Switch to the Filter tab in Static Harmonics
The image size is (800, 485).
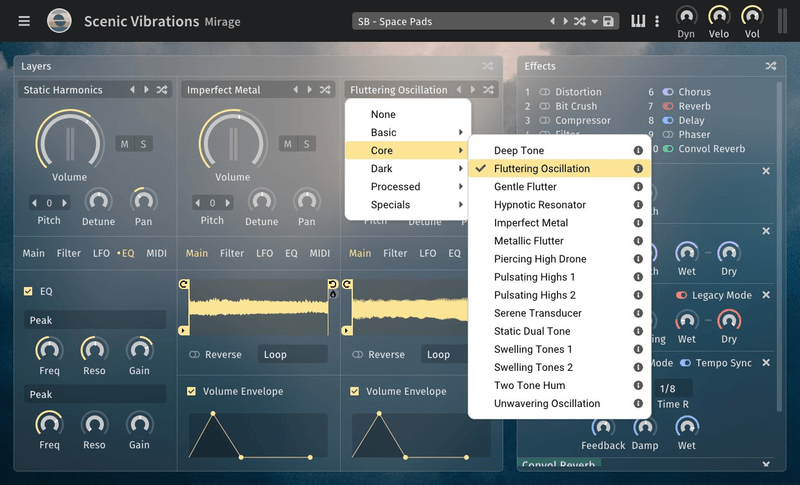pyautogui.click(x=69, y=254)
